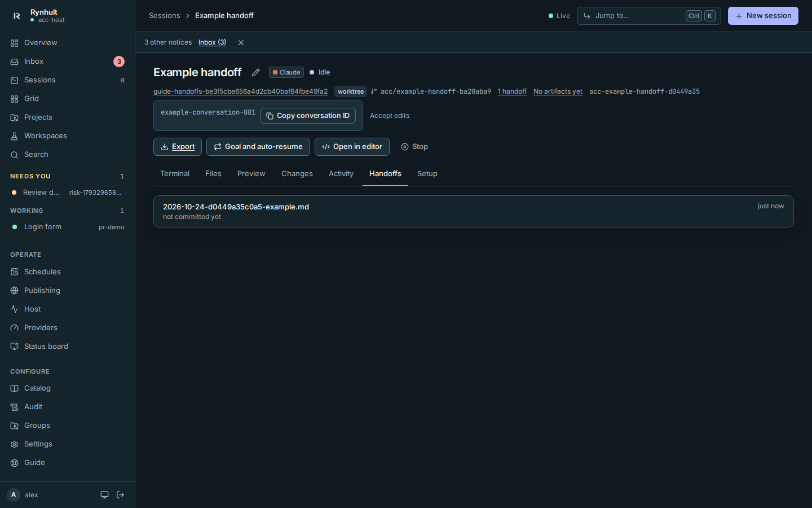Go to Sessions in the sidebar
Image resolution: width=812 pixels, height=508 pixels.
[67, 80]
